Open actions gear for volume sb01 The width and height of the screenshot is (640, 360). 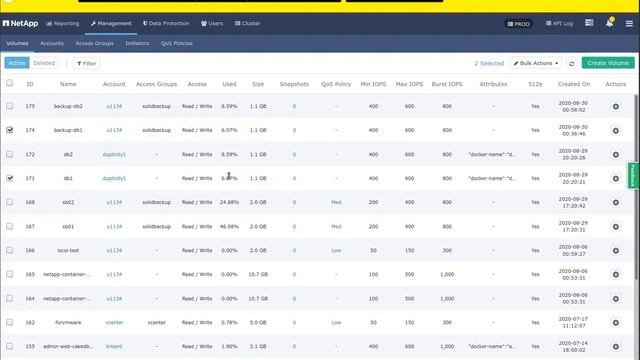(616, 227)
